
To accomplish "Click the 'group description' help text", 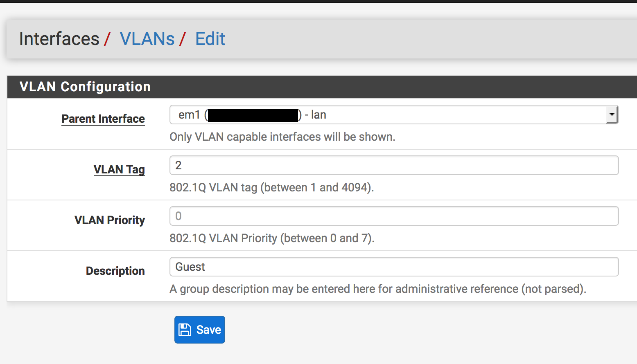I will (377, 289).
